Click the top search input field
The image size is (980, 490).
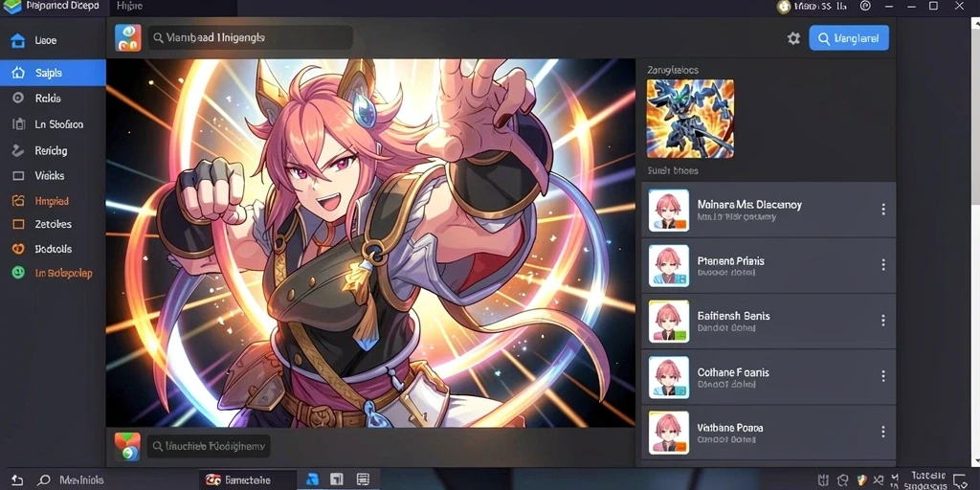[x=250, y=38]
